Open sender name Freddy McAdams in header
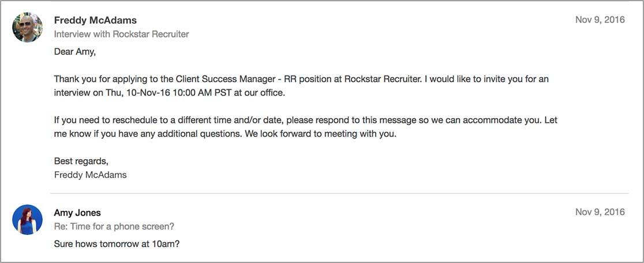This screenshot has width=644, height=263. 95,20
